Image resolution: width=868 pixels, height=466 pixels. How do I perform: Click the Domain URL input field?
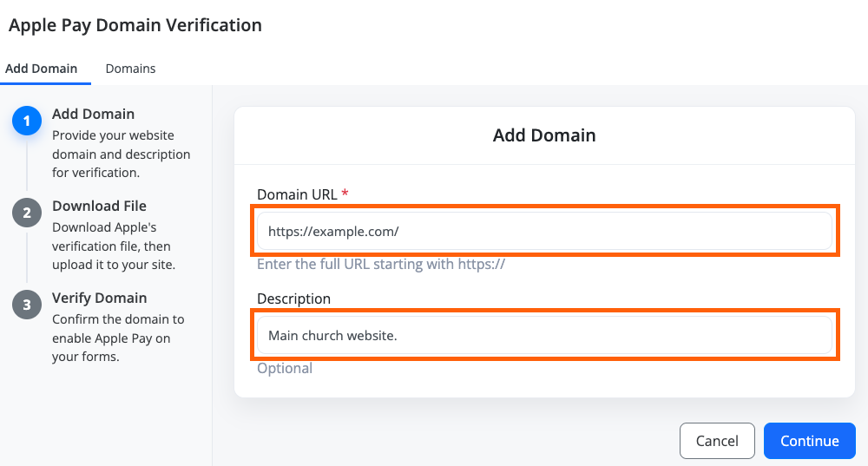[x=545, y=231]
